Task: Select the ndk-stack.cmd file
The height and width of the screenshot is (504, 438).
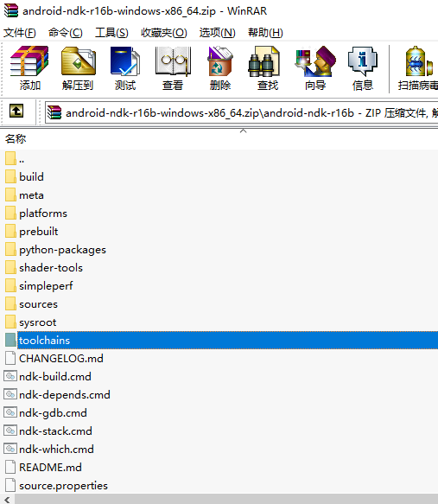Action: 219,431
